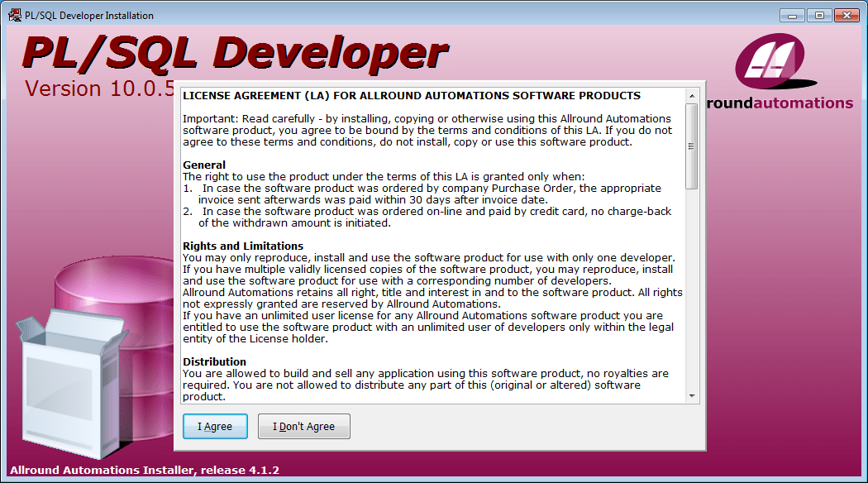Click the license scrollbar thumb
The height and width of the screenshot is (483, 868).
(691, 146)
